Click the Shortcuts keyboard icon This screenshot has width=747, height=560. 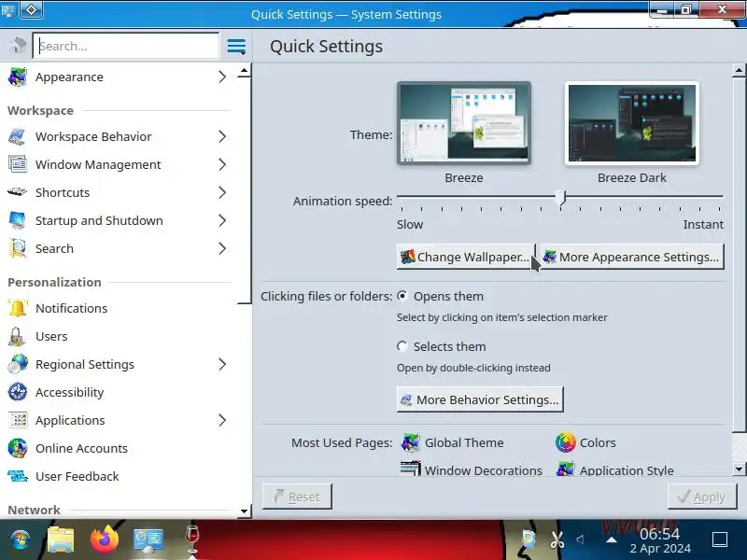click(x=18, y=192)
